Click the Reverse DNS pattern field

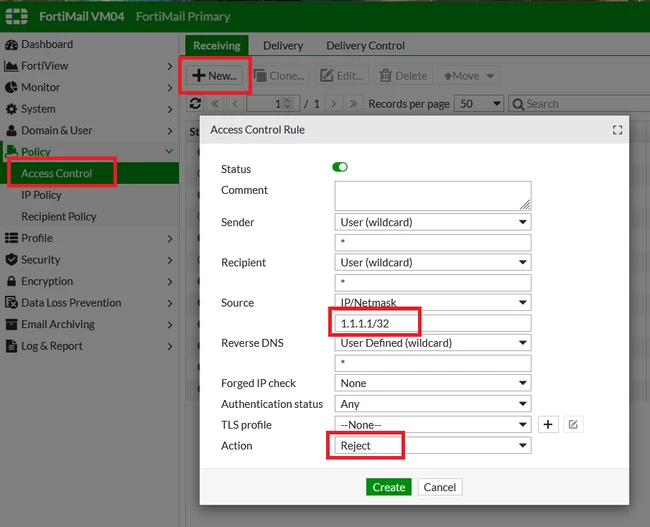point(433,363)
